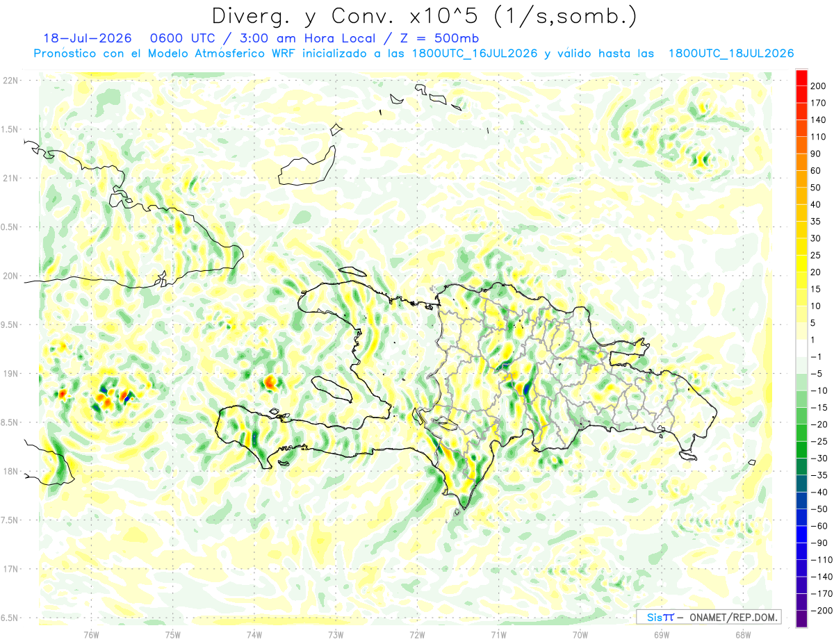Click the longitude label '74W'
This screenshot has width=834, height=644.
(254, 635)
